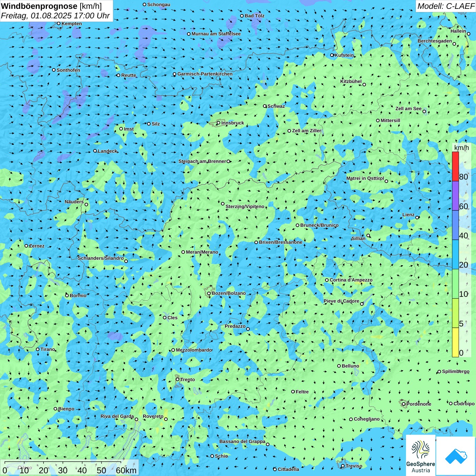The width and height of the screenshot is (476, 476).
Task: Click the date 'Freitag, 01.08.2025 17:00 Uhr'
Action: (x=55, y=16)
